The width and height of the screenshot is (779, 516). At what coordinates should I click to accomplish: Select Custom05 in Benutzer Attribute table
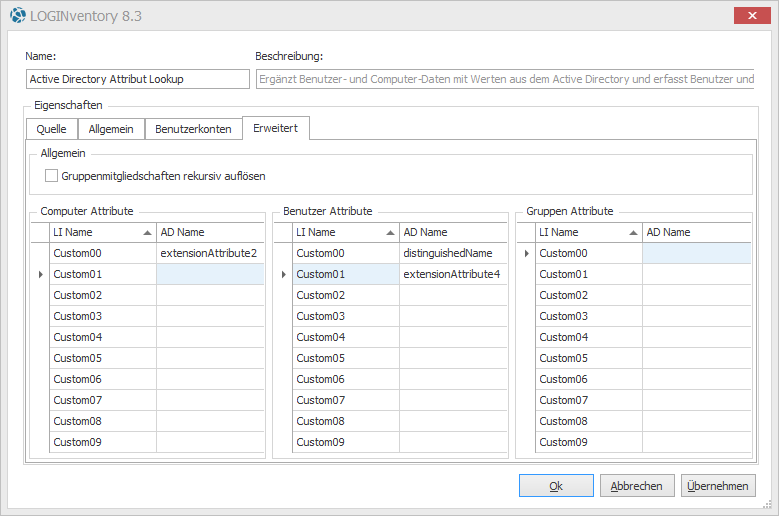[x=346, y=358]
